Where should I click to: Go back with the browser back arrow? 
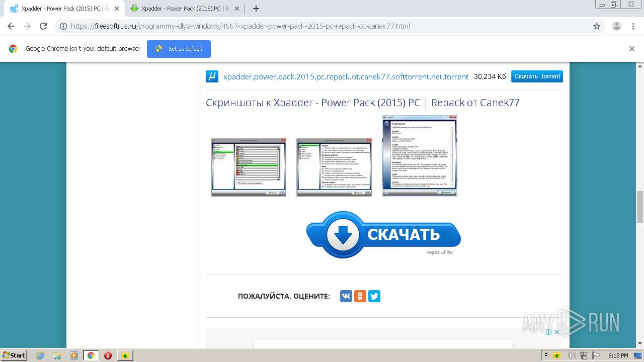coord(11,26)
